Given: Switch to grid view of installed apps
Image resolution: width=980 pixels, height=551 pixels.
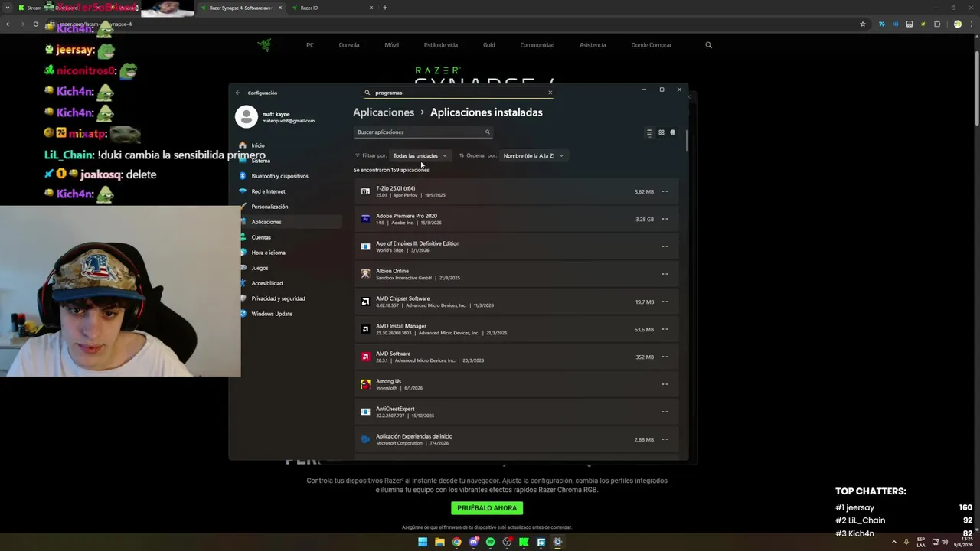Looking at the screenshot, I should (x=661, y=132).
